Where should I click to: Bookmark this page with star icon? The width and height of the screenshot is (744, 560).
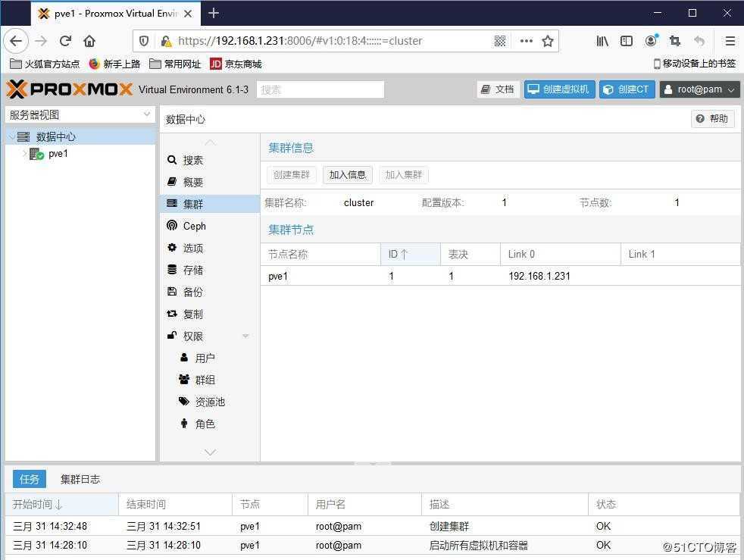tap(548, 41)
